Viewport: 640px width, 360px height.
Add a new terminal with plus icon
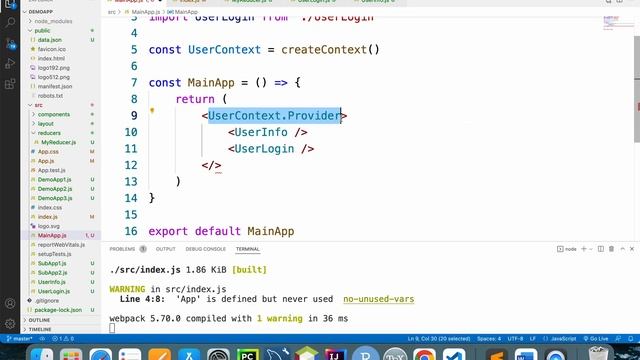coord(584,249)
